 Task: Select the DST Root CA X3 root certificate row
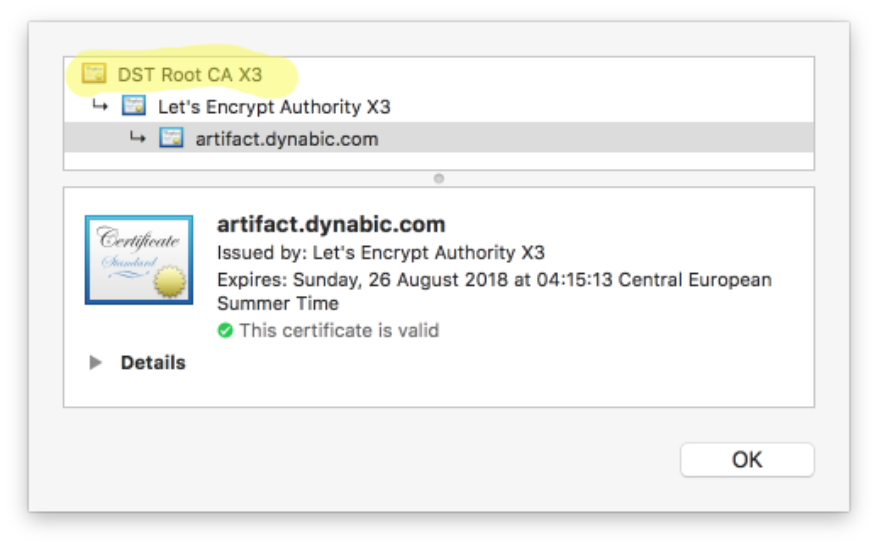click(190, 74)
